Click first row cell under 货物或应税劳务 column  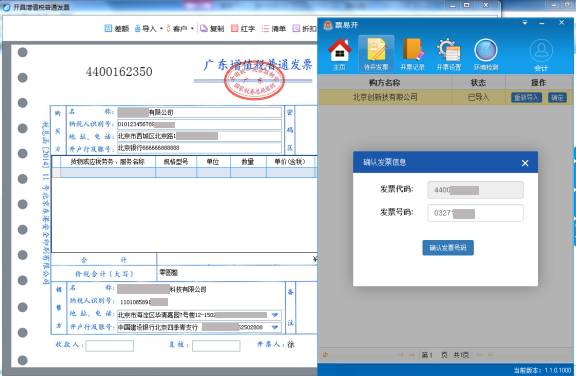pyautogui.click(x=108, y=173)
